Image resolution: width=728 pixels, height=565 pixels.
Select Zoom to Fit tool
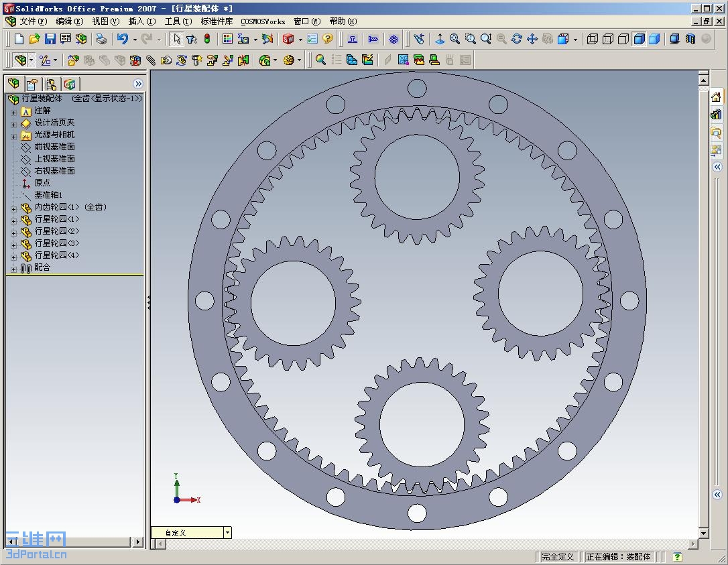point(454,39)
